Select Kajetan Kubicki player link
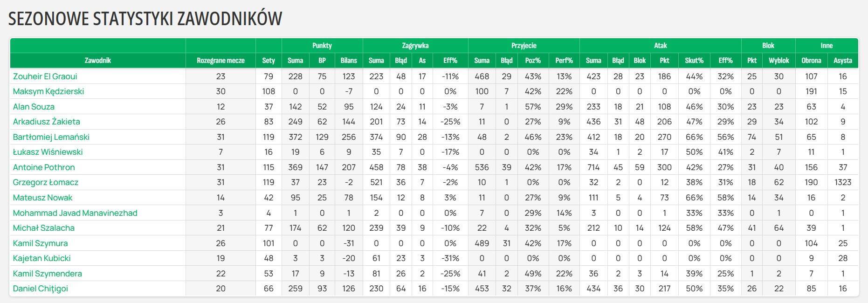The image size is (868, 303). (42, 258)
